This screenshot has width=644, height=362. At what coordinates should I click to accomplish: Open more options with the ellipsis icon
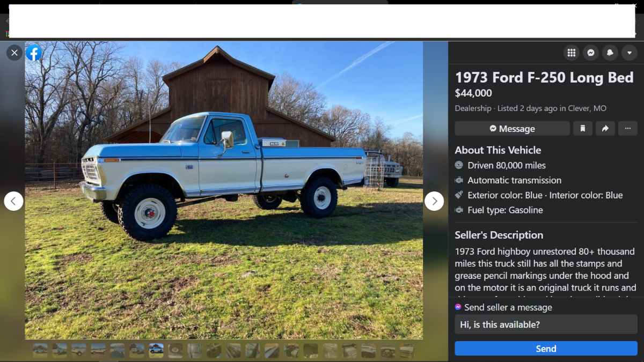coord(628,128)
